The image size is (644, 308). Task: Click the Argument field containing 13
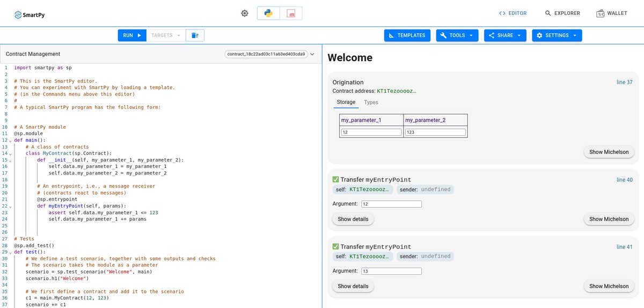391,271
